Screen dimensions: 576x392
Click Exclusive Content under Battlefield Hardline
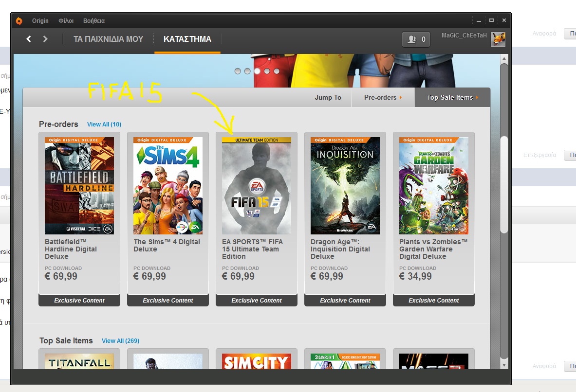click(79, 300)
